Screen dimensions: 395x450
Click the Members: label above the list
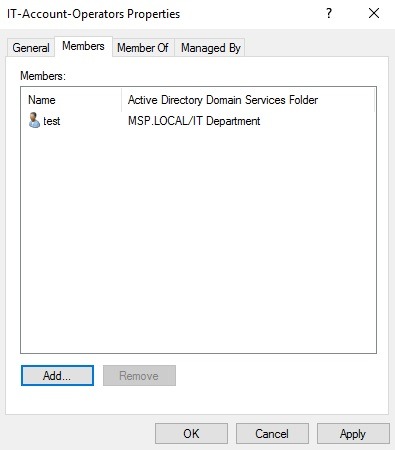pos(43,76)
